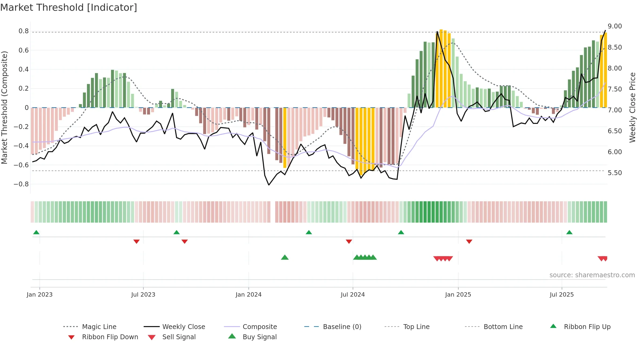The height and width of the screenshot is (362, 644).
Task: Click the green Buy Signal legend triangle
Action: tap(232, 336)
